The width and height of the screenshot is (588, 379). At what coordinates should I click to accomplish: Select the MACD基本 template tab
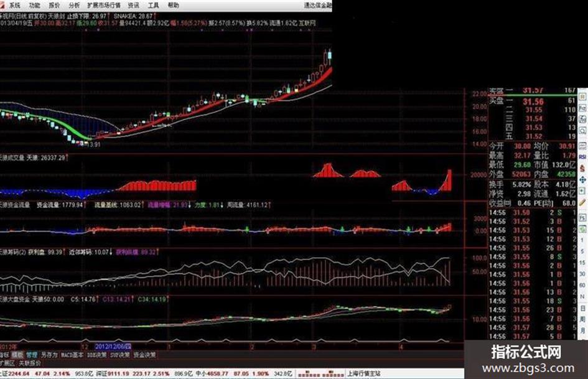click(x=72, y=355)
